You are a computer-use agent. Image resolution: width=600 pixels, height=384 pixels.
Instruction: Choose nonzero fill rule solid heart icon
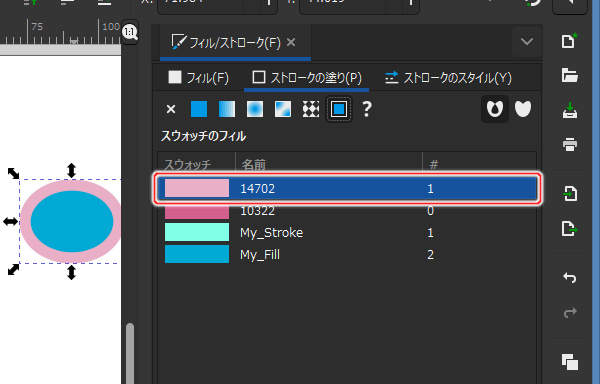523,109
